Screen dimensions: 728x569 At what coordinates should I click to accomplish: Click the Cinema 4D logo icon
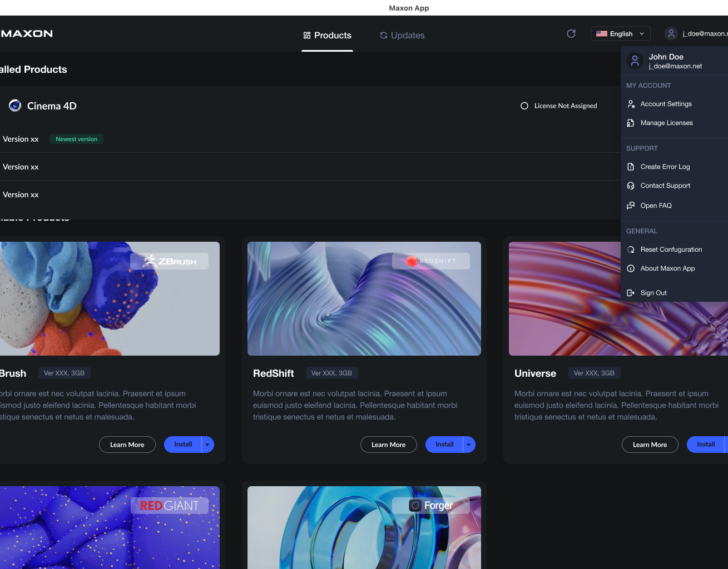(x=15, y=106)
